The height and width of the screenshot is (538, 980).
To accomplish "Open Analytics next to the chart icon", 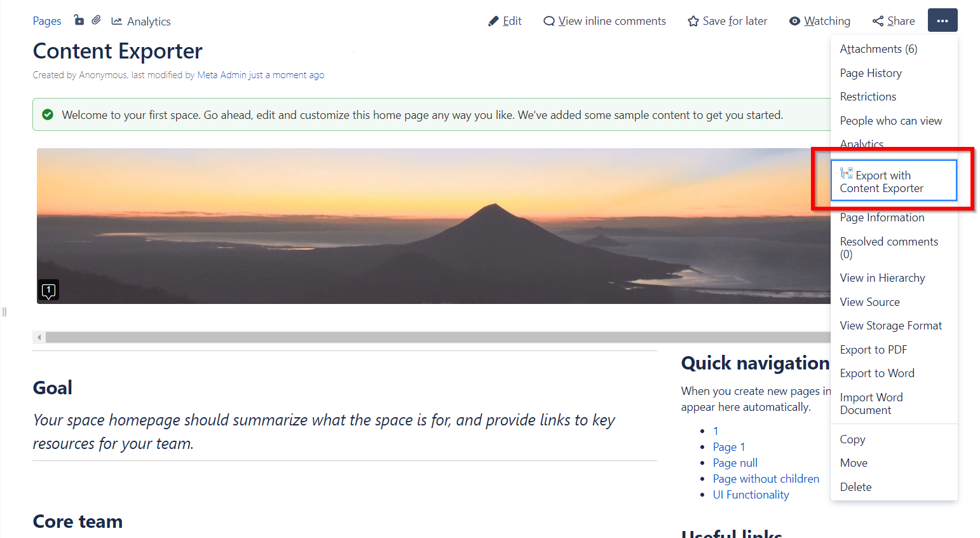I will (148, 22).
